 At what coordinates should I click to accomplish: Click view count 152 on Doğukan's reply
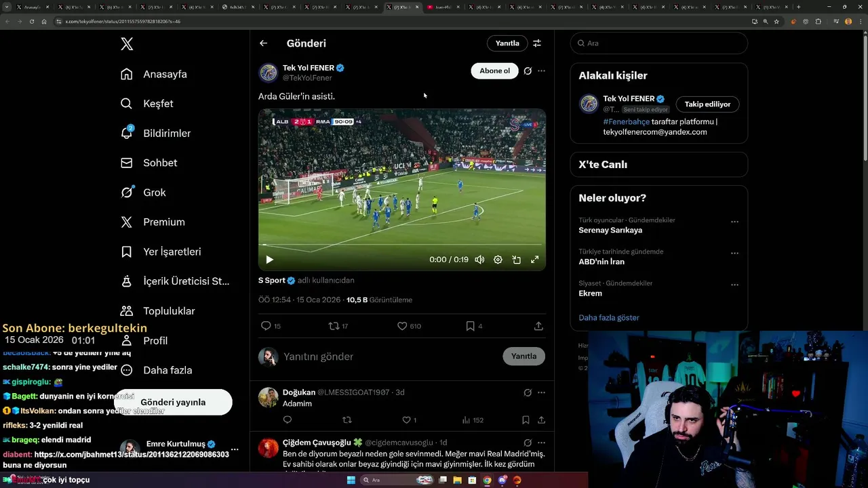pos(473,420)
